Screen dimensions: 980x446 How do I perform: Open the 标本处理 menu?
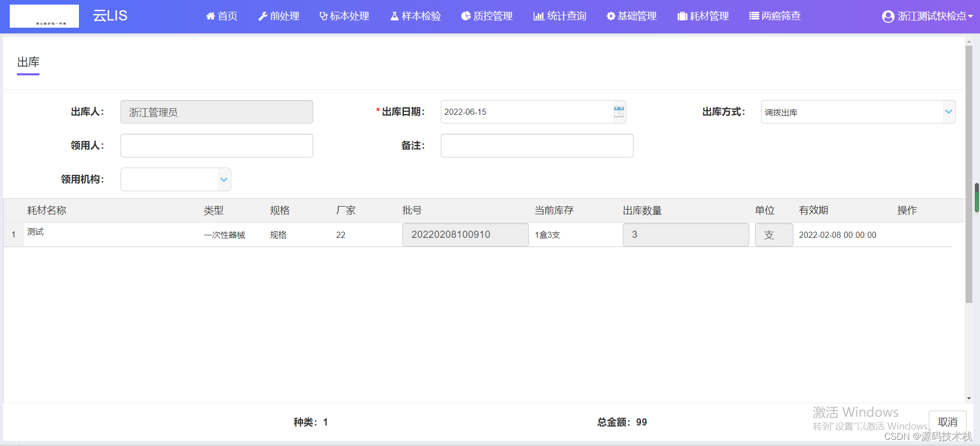[344, 16]
